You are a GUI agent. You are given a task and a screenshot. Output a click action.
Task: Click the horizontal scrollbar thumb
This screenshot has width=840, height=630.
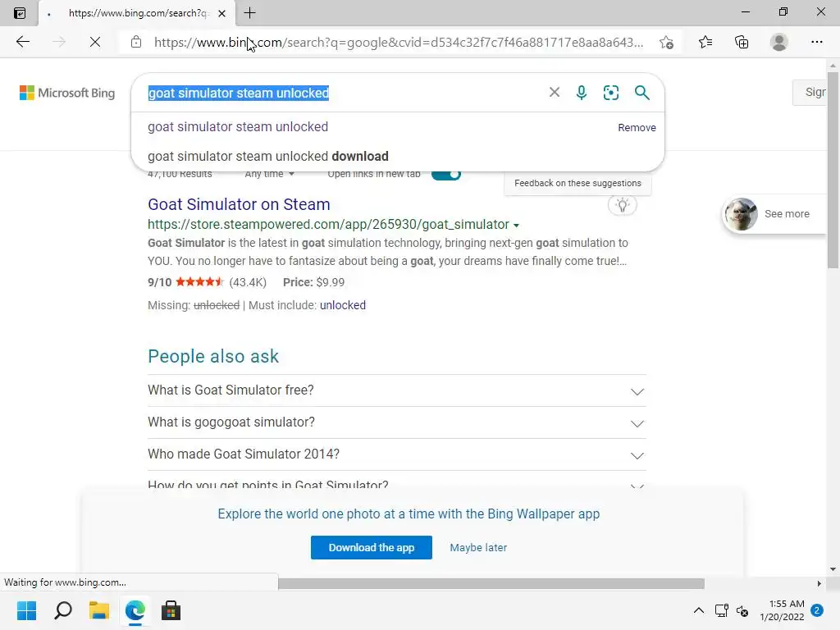(491, 583)
